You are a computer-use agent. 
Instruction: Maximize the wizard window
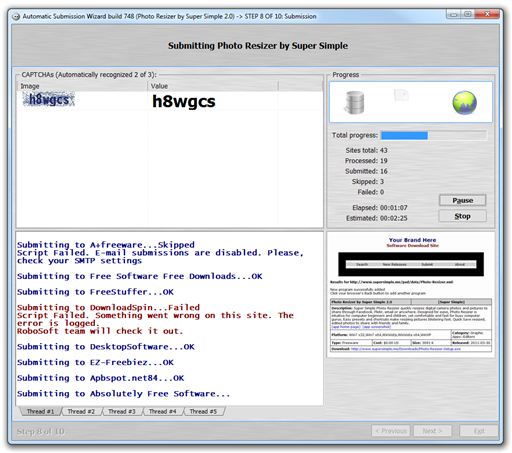coord(468,14)
